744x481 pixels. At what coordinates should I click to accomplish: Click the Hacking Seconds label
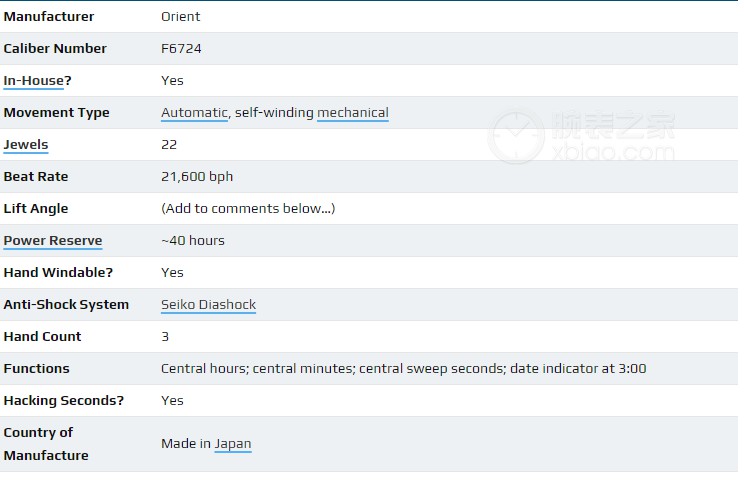(63, 401)
